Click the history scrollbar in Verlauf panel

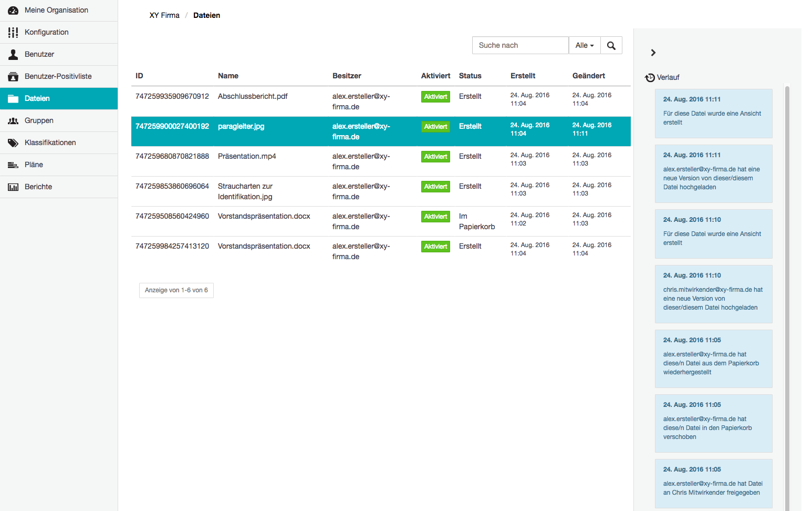point(787,298)
